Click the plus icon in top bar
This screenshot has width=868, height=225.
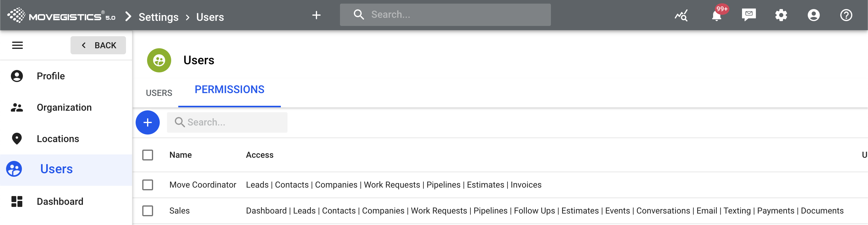(316, 15)
